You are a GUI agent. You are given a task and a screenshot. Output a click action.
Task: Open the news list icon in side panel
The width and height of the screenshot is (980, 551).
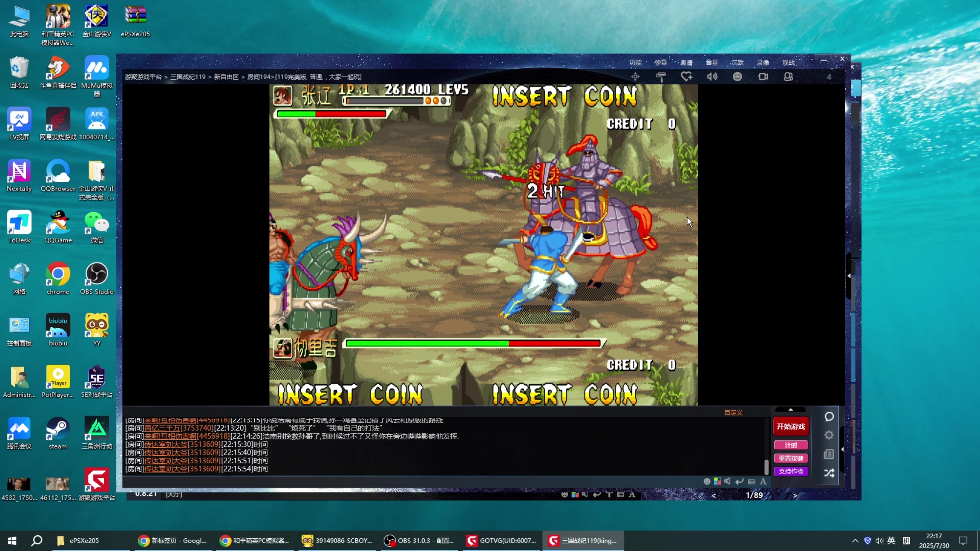click(x=829, y=454)
